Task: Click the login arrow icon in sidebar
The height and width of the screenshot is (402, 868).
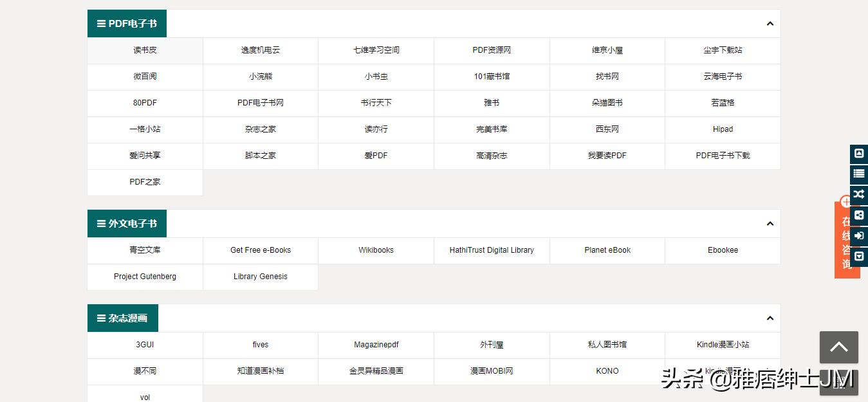Action: pos(859,235)
